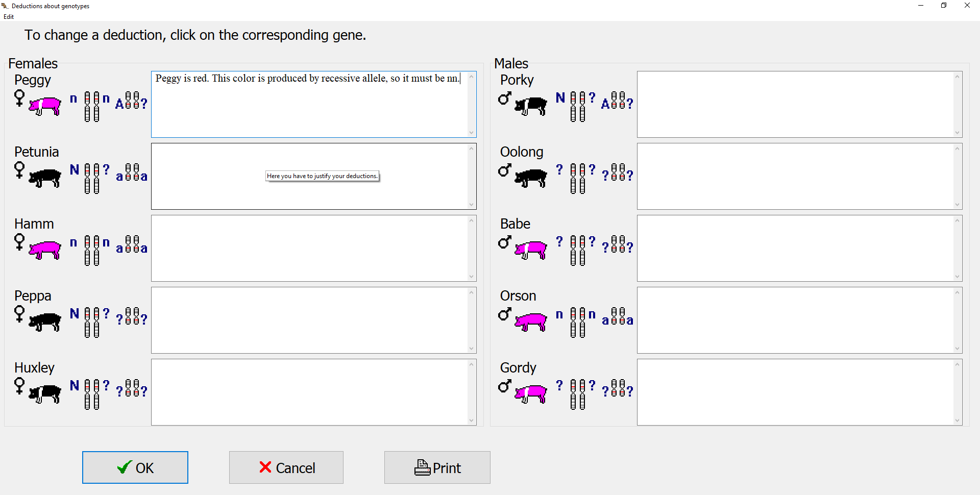The width and height of the screenshot is (980, 495).
Task: Click Peppa's unknown second color allele
Action: [x=106, y=313]
